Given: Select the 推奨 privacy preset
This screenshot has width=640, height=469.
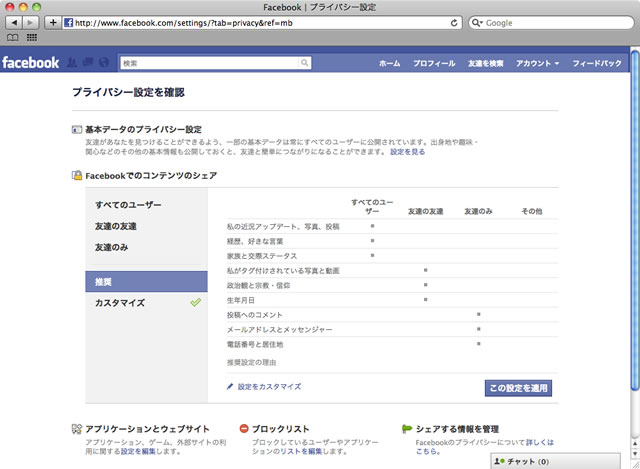Looking at the screenshot, I should (x=146, y=282).
